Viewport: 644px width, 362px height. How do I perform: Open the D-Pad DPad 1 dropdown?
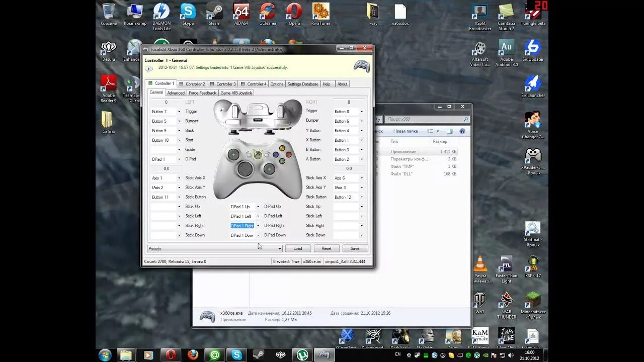178,159
